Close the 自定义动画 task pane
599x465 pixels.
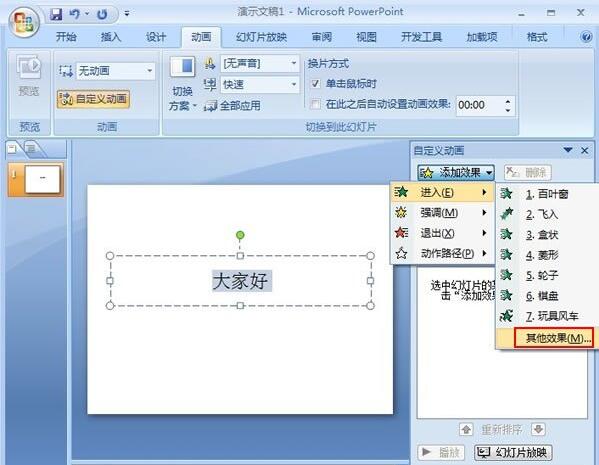584,151
